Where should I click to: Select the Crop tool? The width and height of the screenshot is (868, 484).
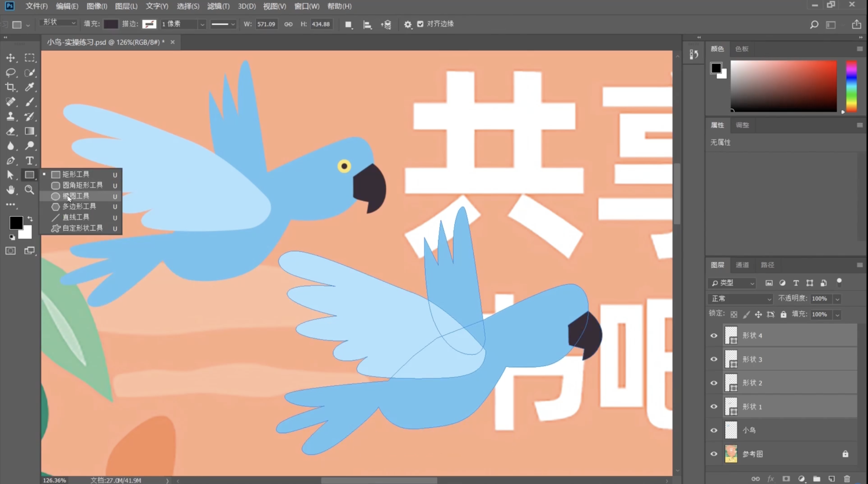pos(11,87)
